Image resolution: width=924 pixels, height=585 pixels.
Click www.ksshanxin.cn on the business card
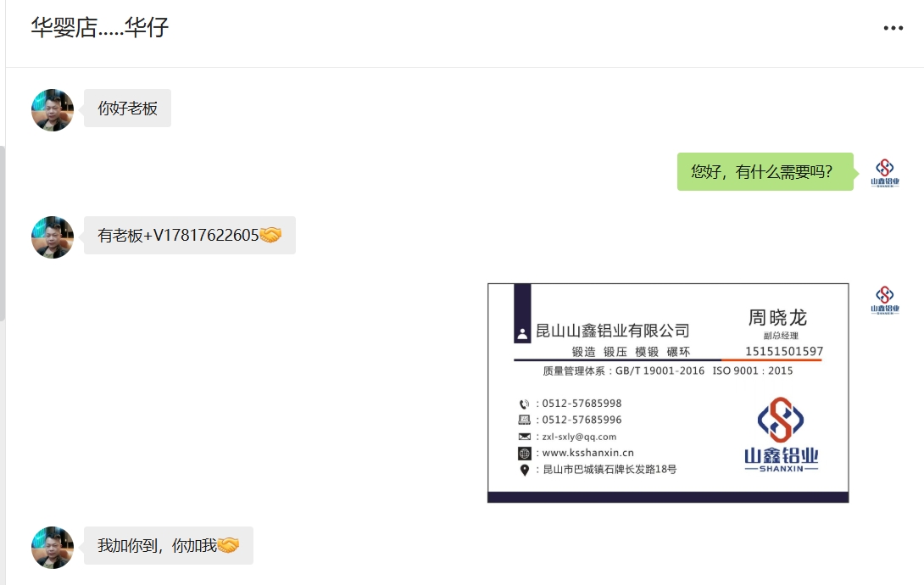pos(587,453)
